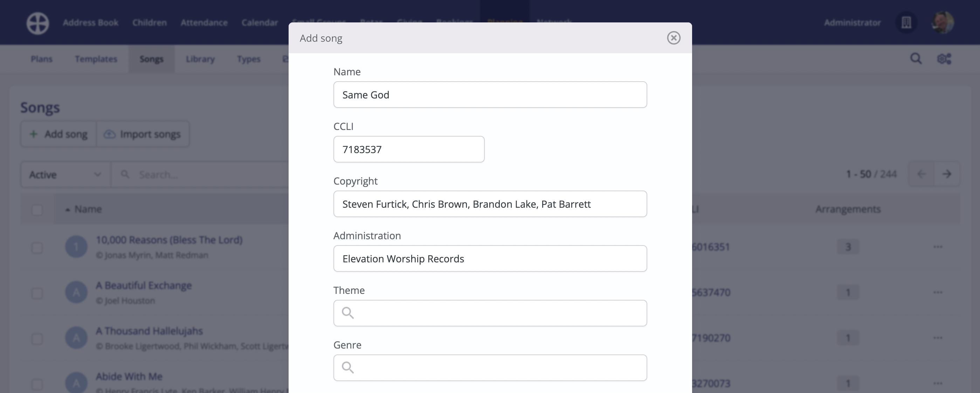Click the 10,000 Reasons avatar circle

[76, 247]
